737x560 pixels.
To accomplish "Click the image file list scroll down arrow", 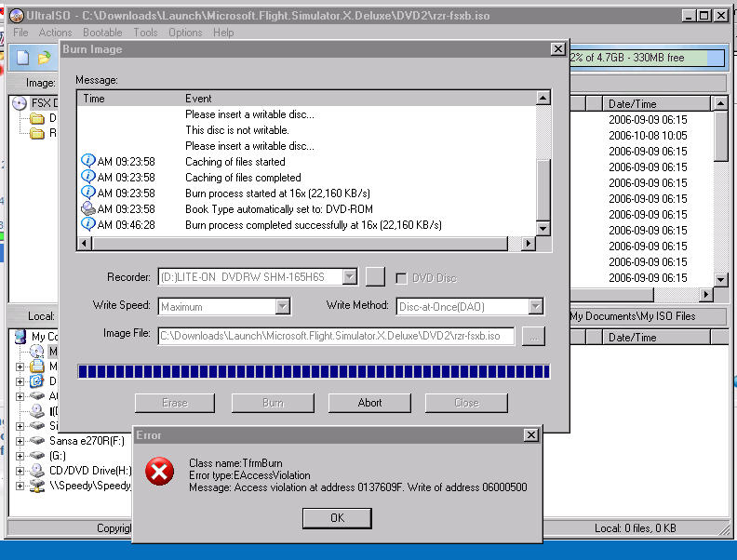I will [720, 279].
